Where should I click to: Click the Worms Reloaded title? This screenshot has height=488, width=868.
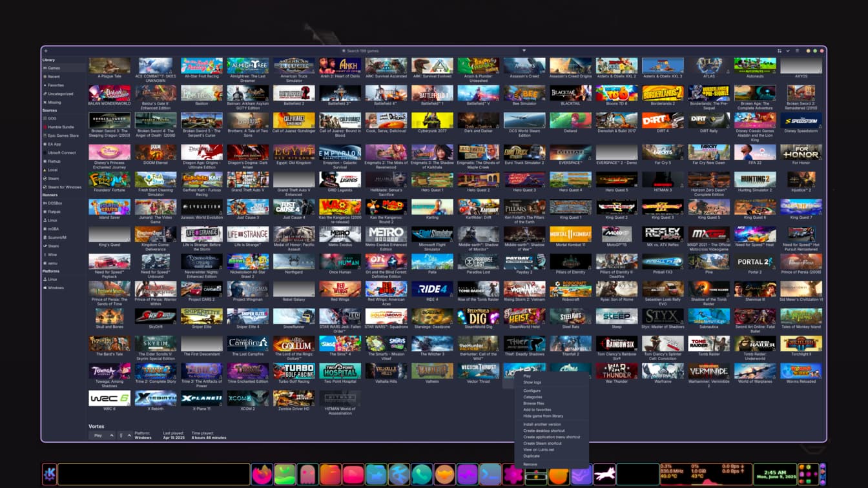[x=801, y=381]
